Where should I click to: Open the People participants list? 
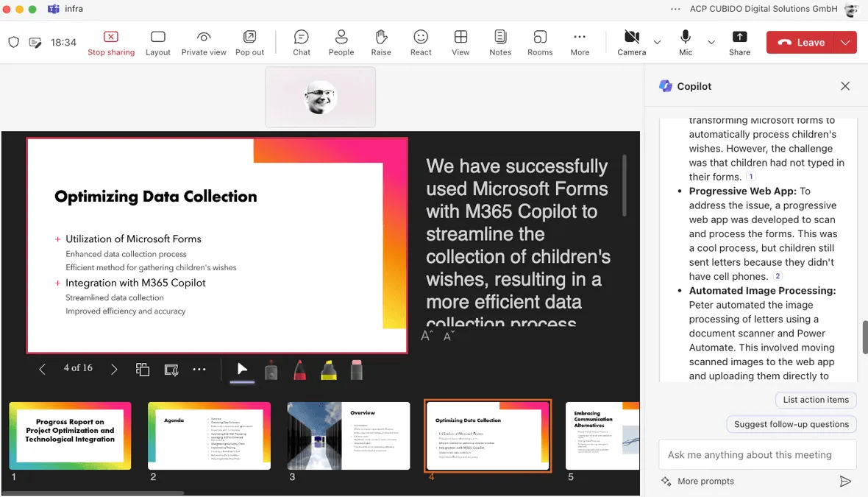point(341,42)
